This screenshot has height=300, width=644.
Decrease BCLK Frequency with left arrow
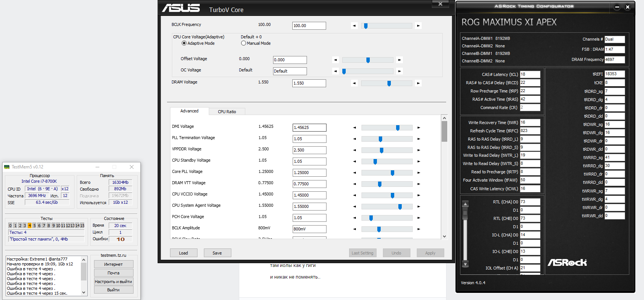(x=354, y=26)
